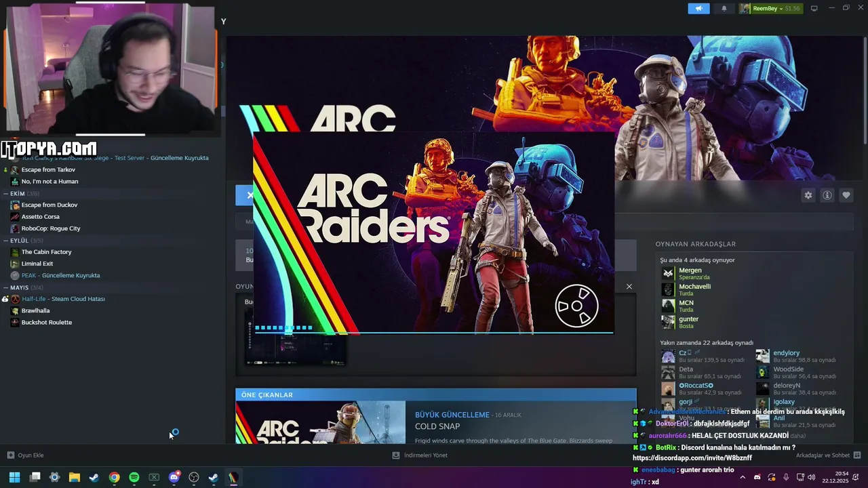The image size is (868, 488).
Task: Click Mergen's avatar icon
Action: coord(668,273)
